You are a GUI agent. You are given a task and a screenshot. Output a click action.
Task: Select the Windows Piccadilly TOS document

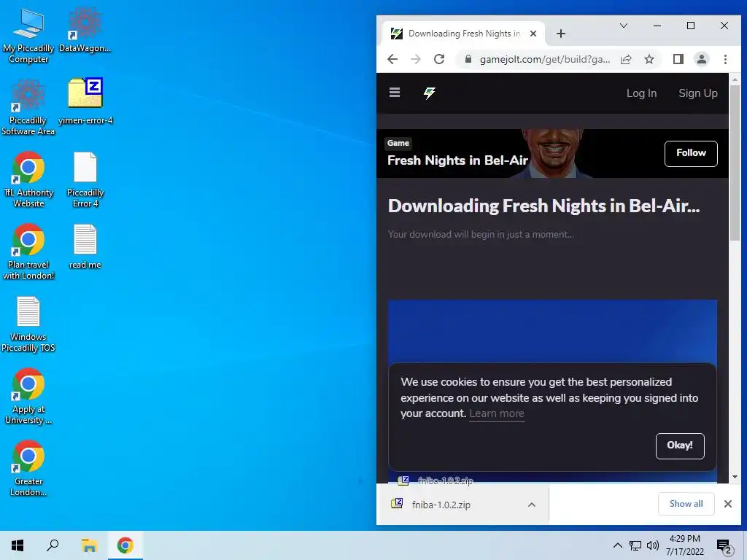[28, 324]
